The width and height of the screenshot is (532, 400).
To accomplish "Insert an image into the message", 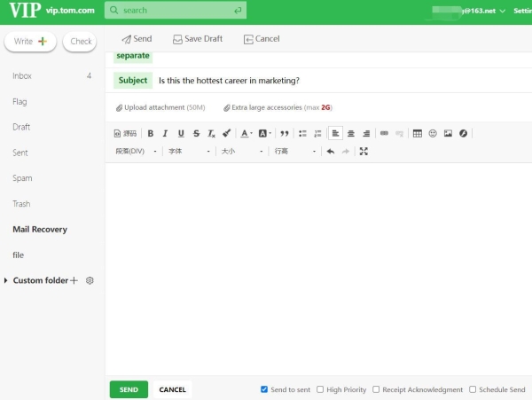I will click(448, 134).
